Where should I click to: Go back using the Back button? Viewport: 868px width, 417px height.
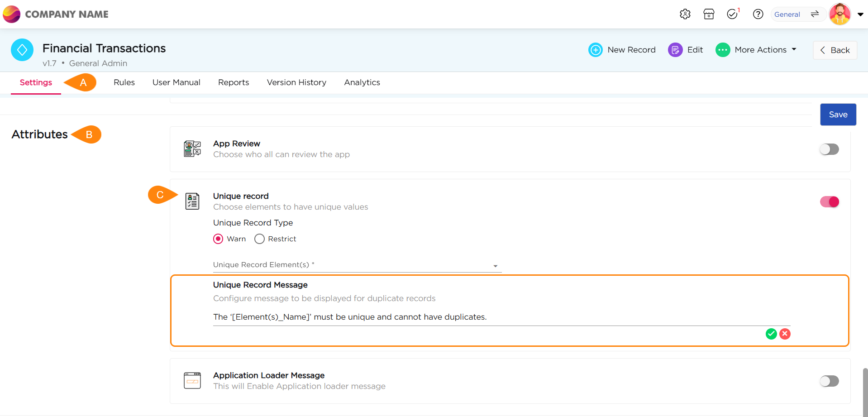[x=835, y=50]
